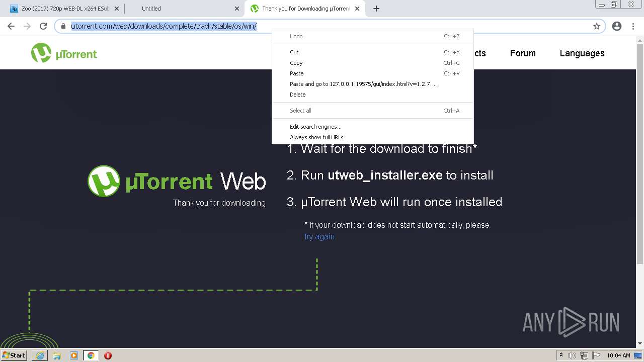Show hidden tray icons arrow

[561, 355]
